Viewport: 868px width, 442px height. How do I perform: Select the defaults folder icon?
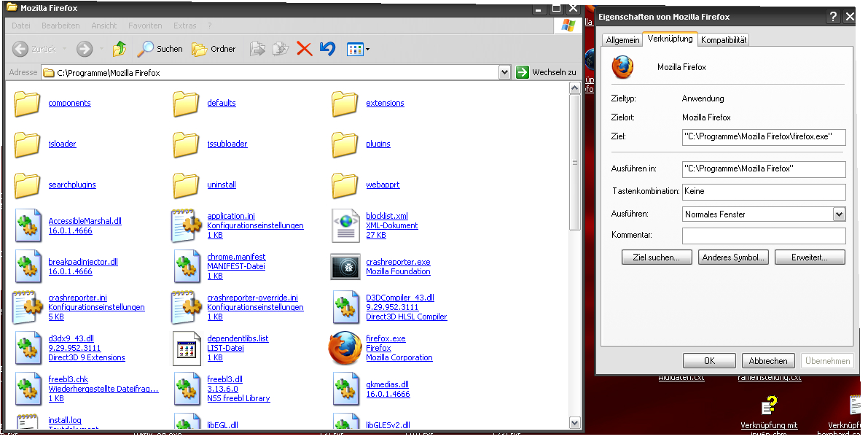tap(185, 104)
